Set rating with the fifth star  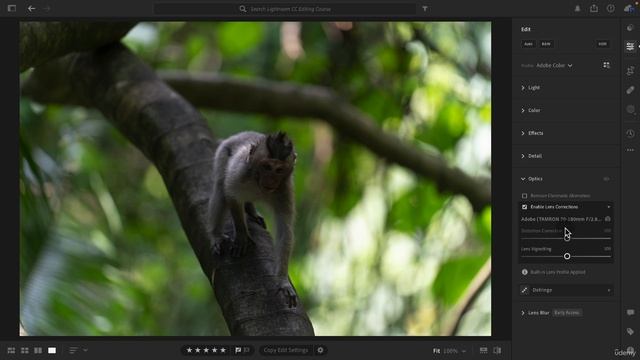pyautogui.click(x=223, y=350)
